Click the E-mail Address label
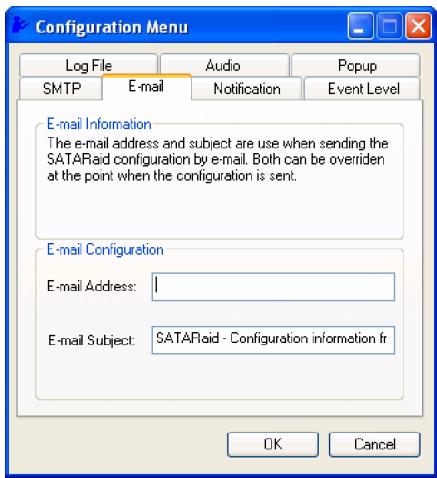This screenshot has height=478, width=437. [92, 286]
